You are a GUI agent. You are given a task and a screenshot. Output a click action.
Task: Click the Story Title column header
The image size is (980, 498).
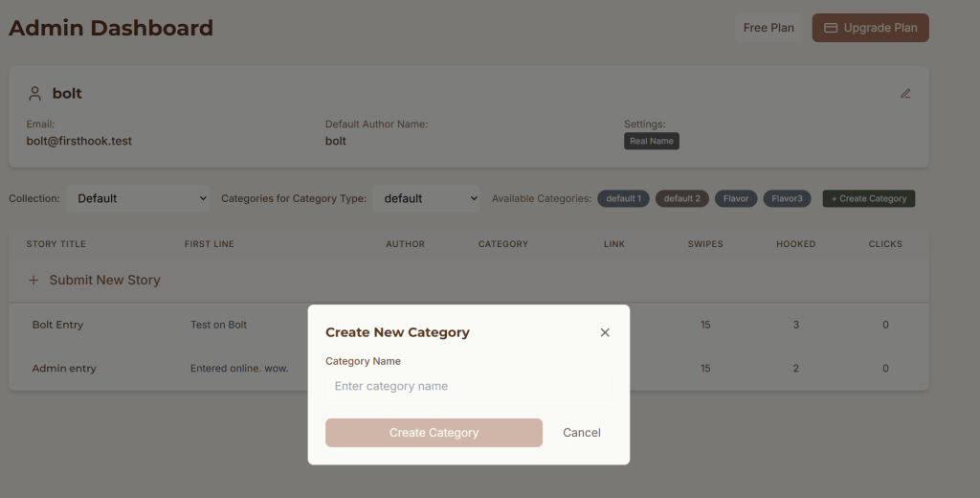[x=56, y=244]
